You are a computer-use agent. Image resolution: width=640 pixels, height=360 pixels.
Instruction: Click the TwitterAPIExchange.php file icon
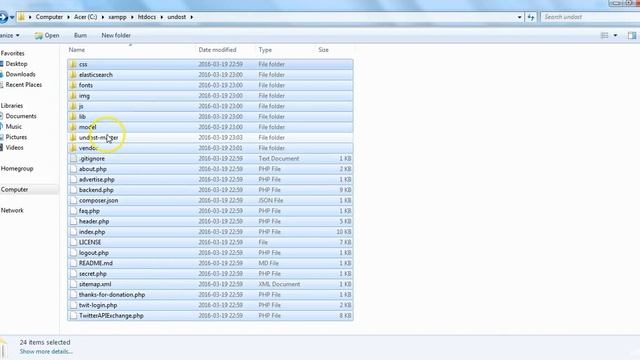point(73,316)
